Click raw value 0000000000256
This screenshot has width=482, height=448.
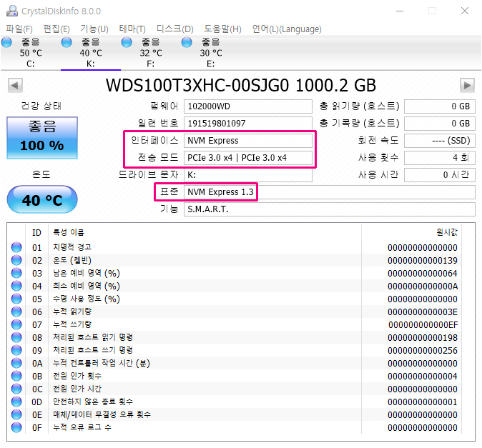[x=423, y=351]
